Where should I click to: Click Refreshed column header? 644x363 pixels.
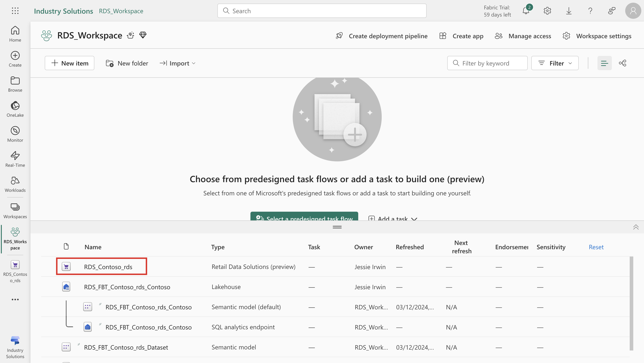(x=409, y=247)
